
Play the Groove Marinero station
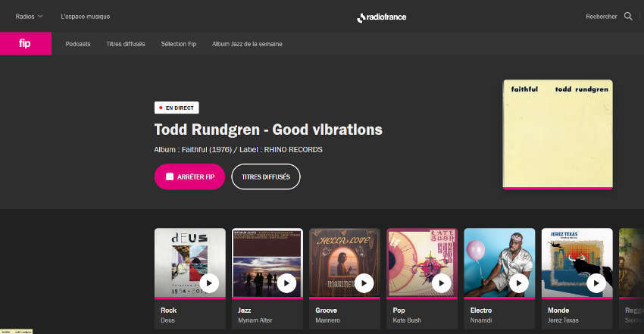click(x=364, y=282)
